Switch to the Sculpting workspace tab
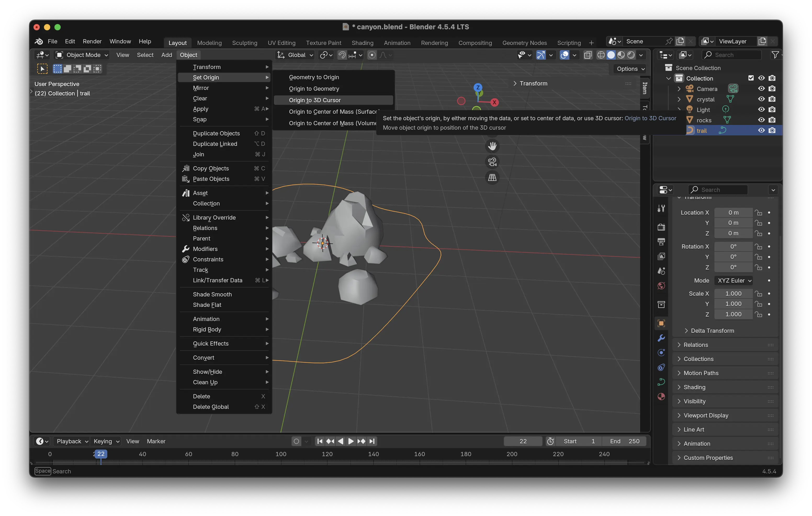This screenshot has height=516, width=812. 245,43
